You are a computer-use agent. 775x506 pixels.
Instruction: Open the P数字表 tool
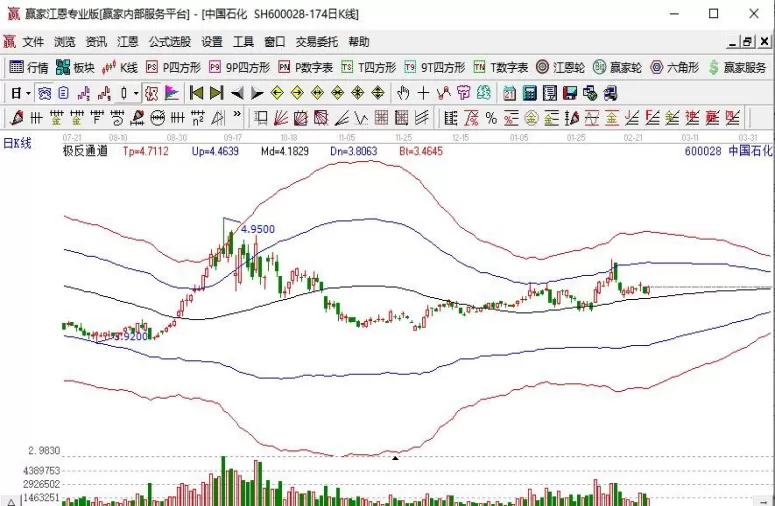[x=305, y=67]
